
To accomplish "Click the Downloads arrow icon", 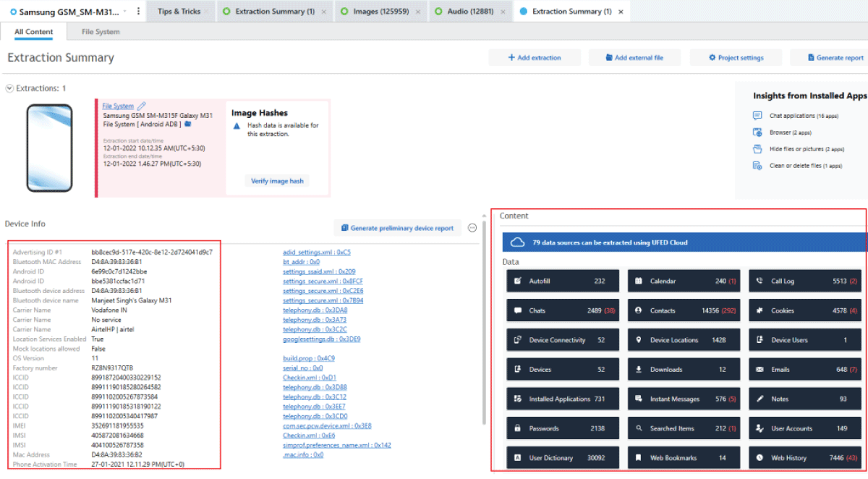I will [639, 369].
